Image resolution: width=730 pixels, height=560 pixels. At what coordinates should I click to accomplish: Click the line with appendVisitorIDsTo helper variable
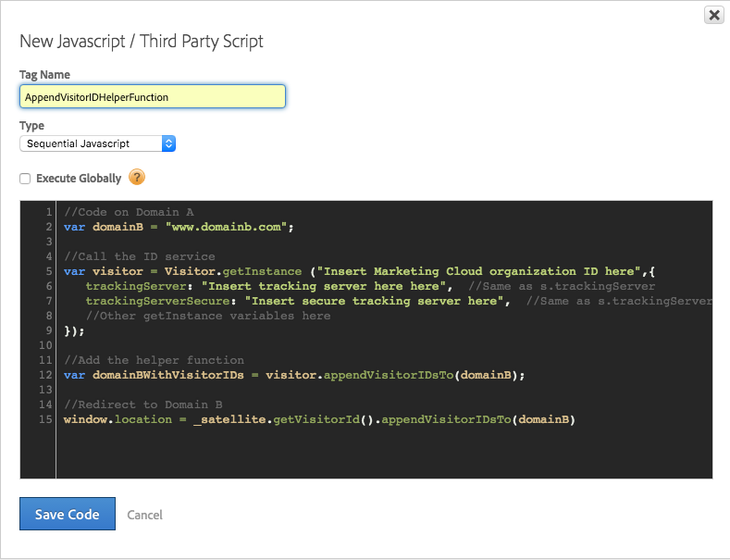pyautogui.click(x=294, y=375)
